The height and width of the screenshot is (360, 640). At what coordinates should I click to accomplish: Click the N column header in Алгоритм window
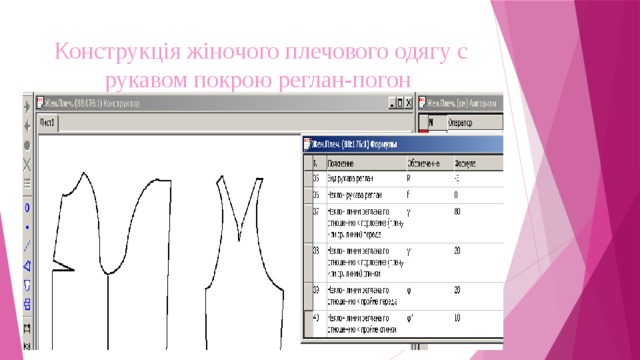point(438,122)
